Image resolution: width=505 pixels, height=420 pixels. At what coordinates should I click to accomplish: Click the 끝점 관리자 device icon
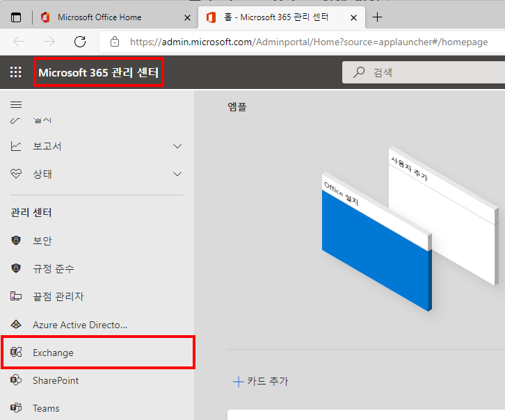click(16, 296)
